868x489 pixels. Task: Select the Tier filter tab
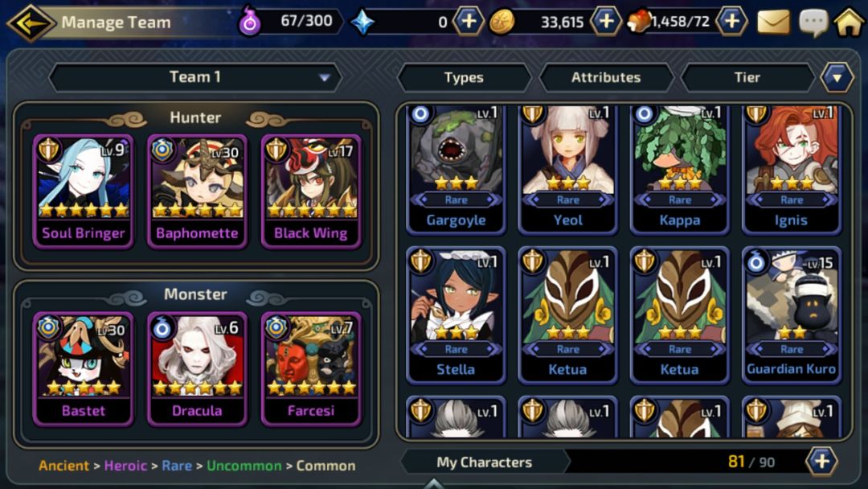(x=747, y=77)
